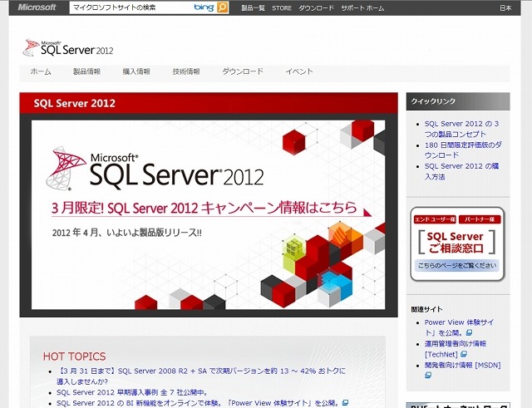The image size is (532, 408).
Task: Open 運用管理者向け情報 [TechNet] link
Action: (x=455, y=349)
